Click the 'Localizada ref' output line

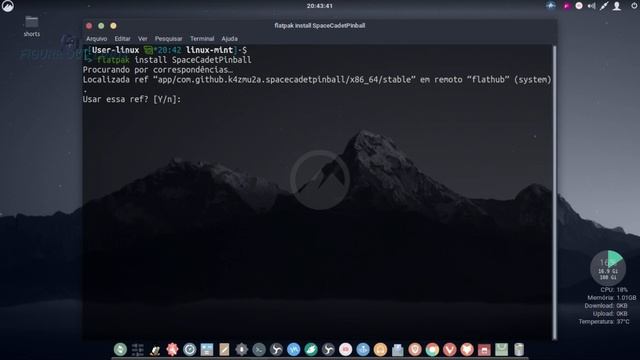coord(317,80)
